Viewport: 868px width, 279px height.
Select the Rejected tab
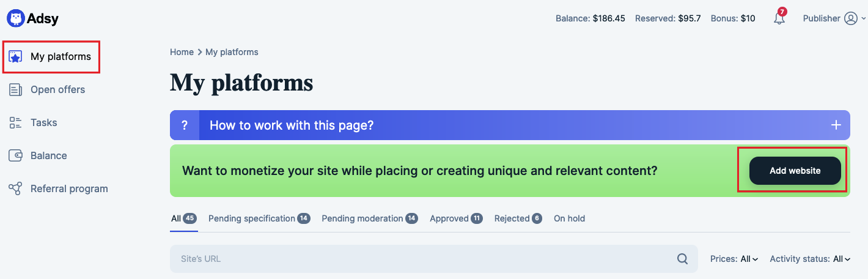pos(518,218)
